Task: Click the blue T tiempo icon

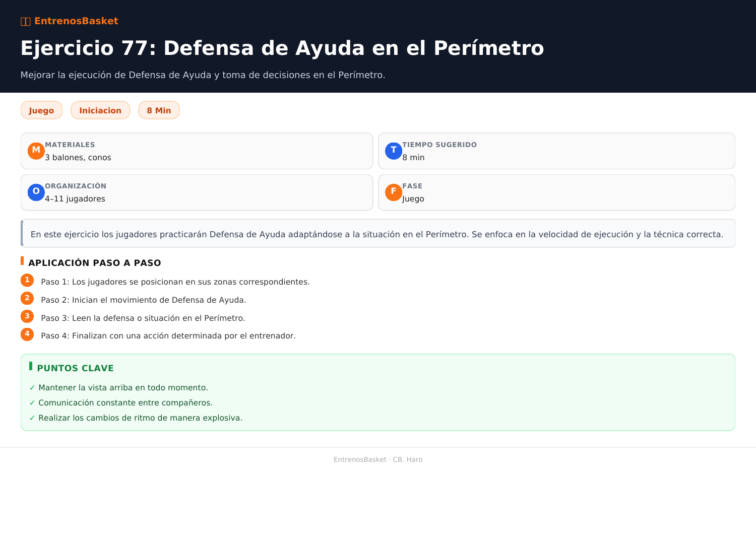Action: (394, 151)
